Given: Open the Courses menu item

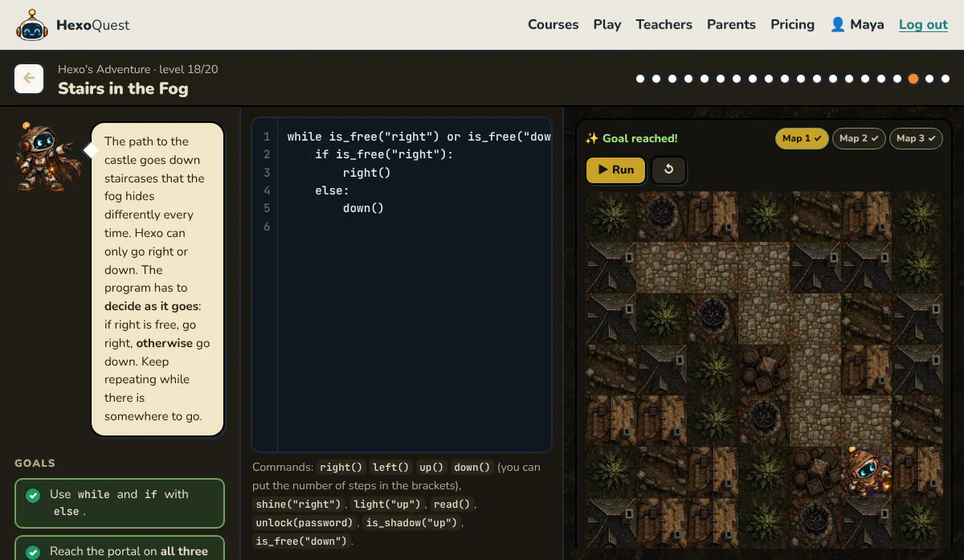Looking at the screenshot, I should (x=553, y=25).
